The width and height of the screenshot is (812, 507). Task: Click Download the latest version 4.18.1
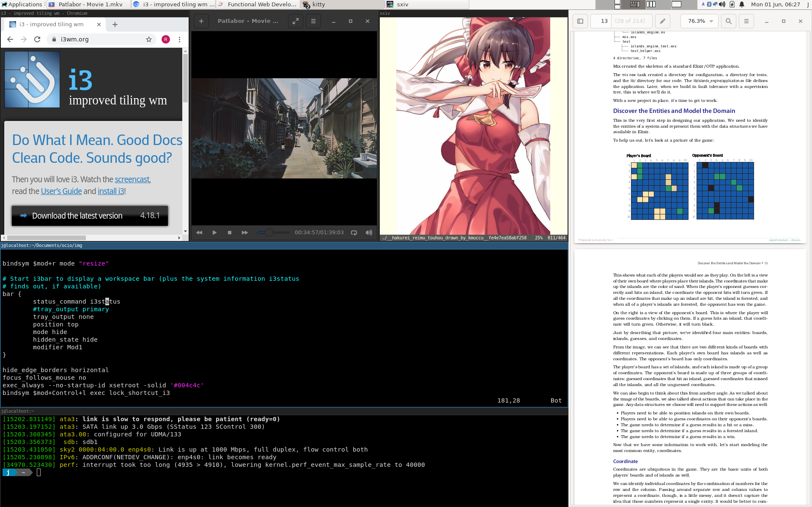point(90,216)
